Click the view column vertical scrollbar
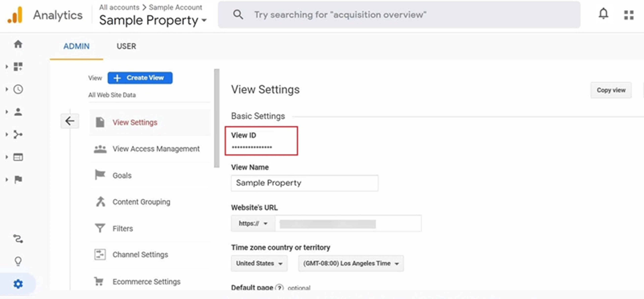The width and height of the screenshot is (644, 299). (217, 118)
